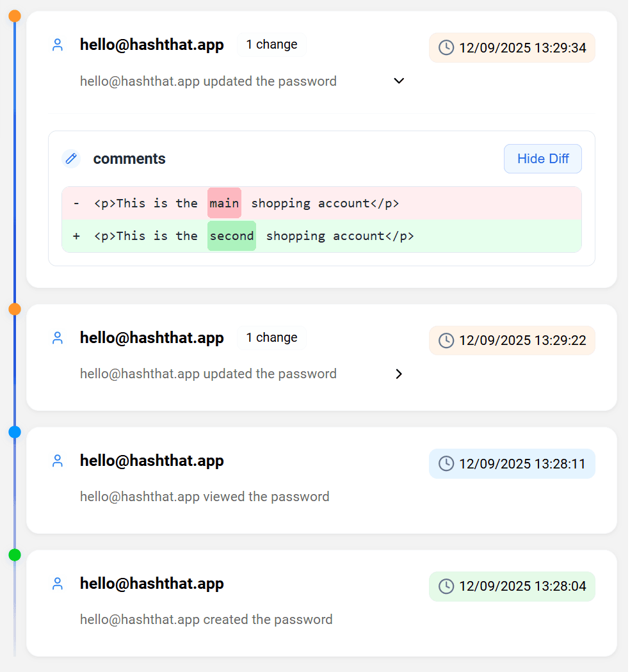This screenshot has width=630, height=672.
Task: Click the 12/09/2025 13:29:22 timestamp badge
Action: (x=512, y=340)
